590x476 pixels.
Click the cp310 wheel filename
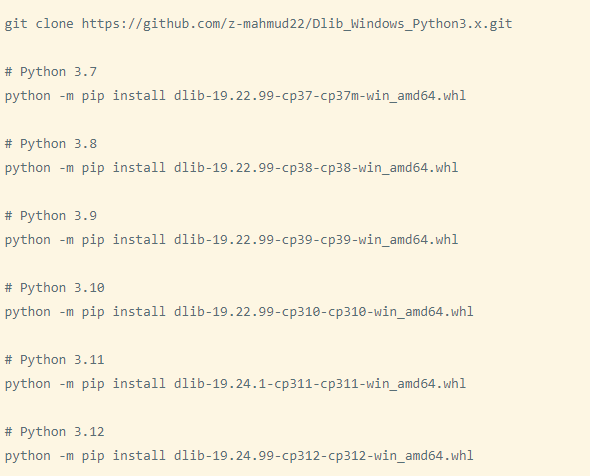point(324,312)
